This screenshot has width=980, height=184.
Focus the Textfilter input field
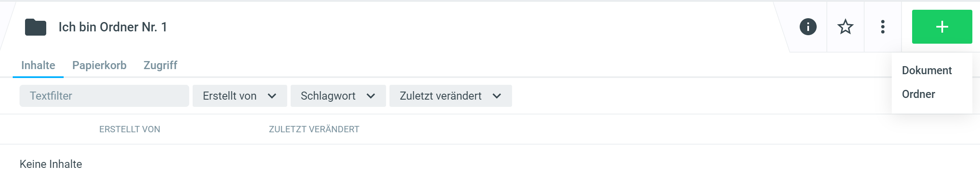tap(104, 96)
